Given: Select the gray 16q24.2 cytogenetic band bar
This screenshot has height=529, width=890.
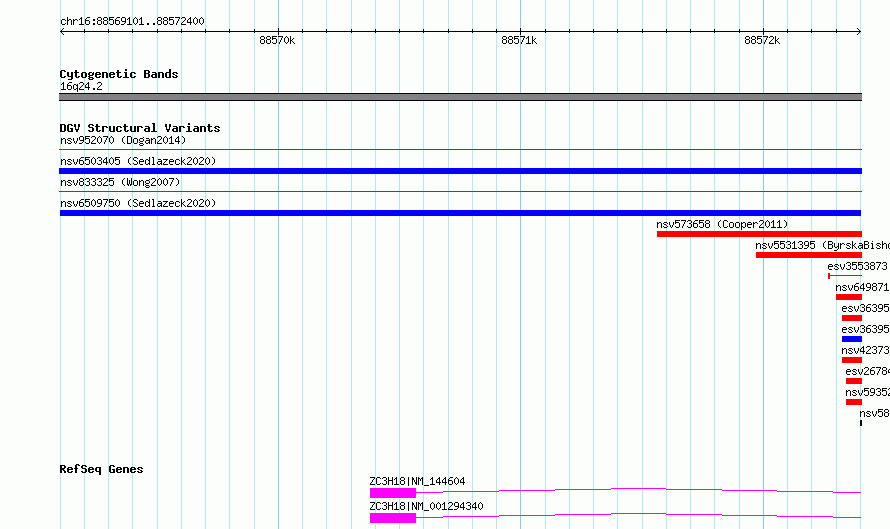Looking at the screenshot, I should pos(460,97).
